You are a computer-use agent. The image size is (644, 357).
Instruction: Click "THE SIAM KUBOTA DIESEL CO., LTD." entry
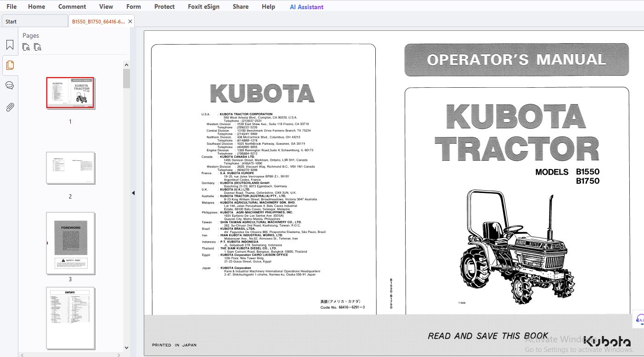[249, 249]
